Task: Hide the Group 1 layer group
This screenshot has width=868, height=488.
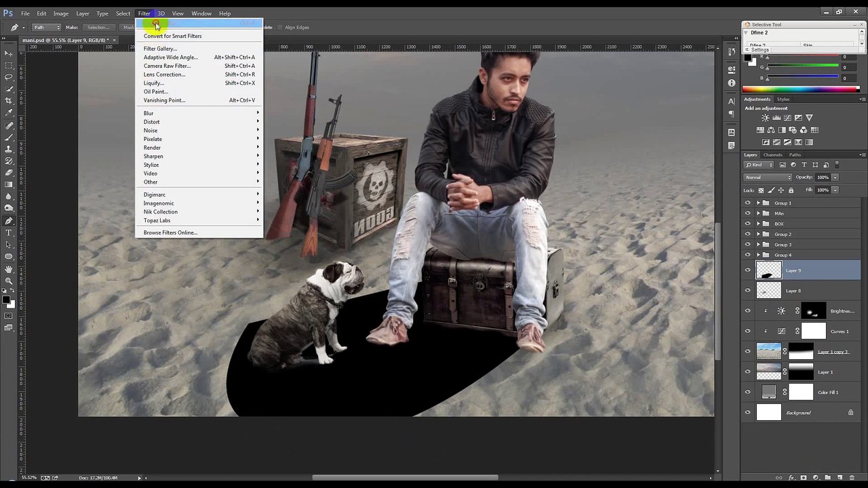Action: tap(748, 203)
